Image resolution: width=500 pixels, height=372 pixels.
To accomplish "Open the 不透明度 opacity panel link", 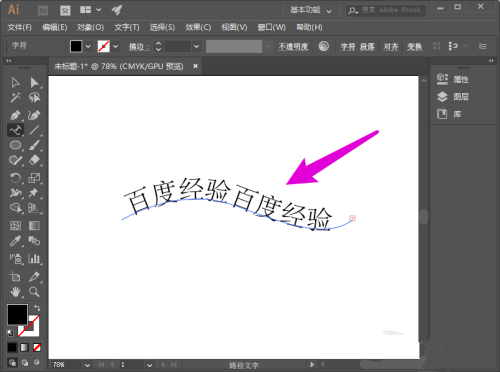I will click(293, 47).
